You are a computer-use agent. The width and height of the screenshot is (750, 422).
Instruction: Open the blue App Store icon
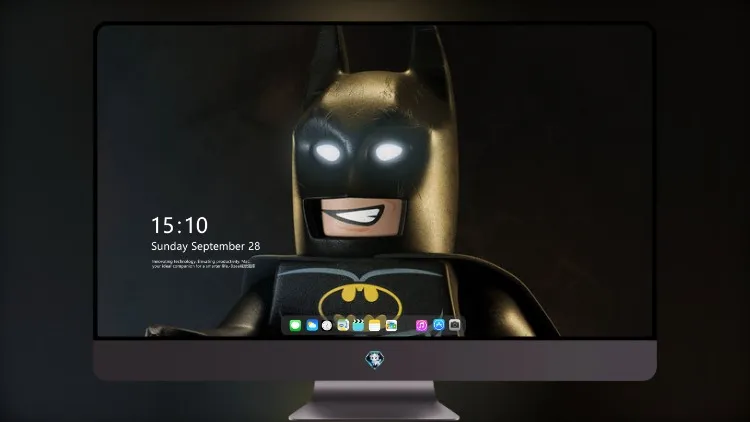pos(439,325)
